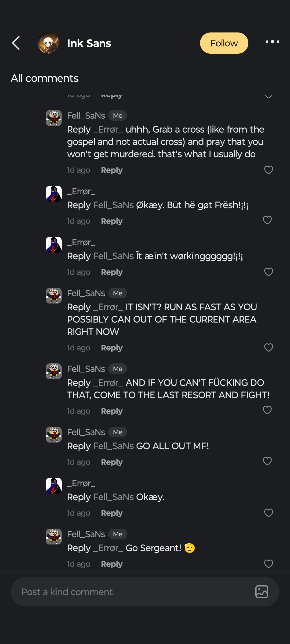Heart the 'Īt æīn't wørkīngggggg' comment
Viewport: 290px width, 644px height.
point(269,272)
